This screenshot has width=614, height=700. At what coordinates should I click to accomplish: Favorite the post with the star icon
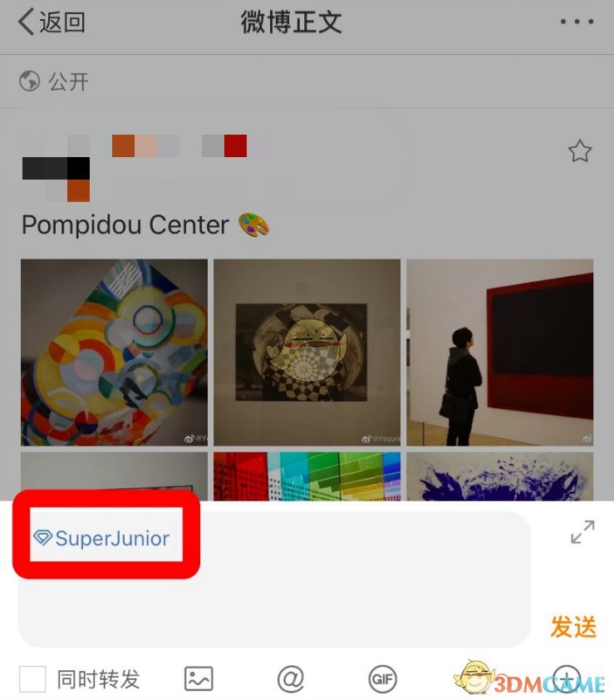pos(580,151)
